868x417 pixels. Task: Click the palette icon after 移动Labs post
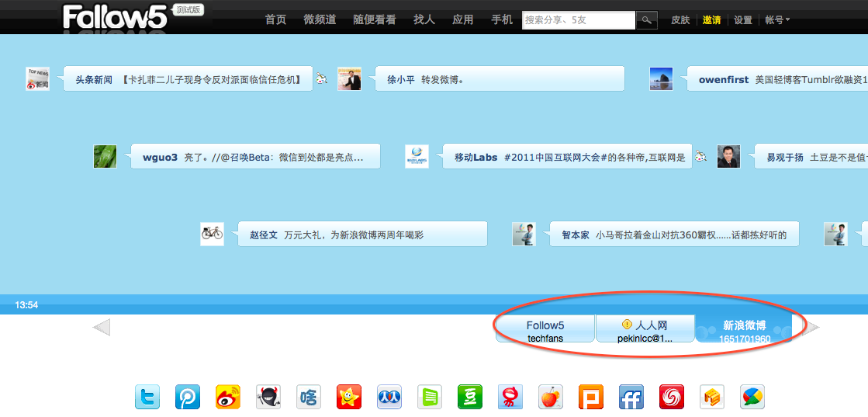coord(700,156)
